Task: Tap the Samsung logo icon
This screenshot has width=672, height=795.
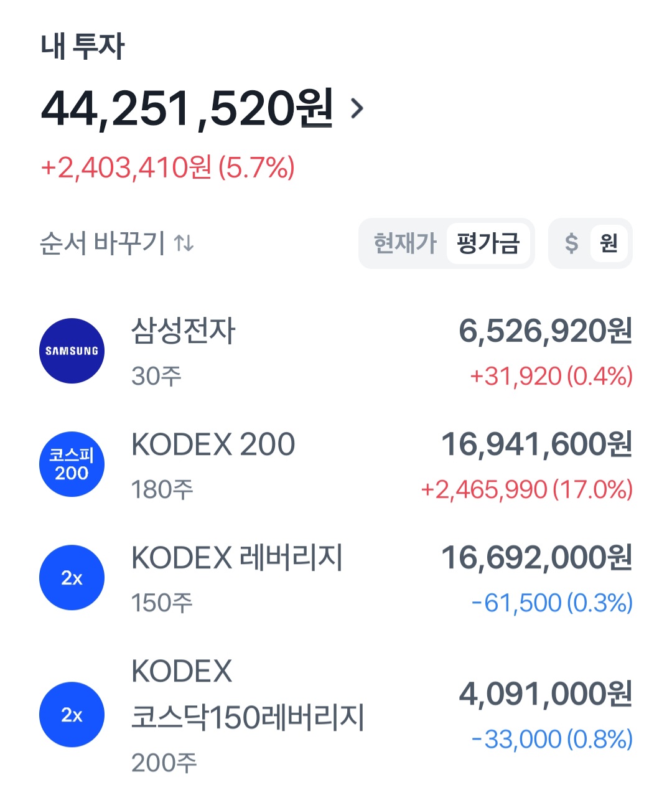Action: point(72,351)
